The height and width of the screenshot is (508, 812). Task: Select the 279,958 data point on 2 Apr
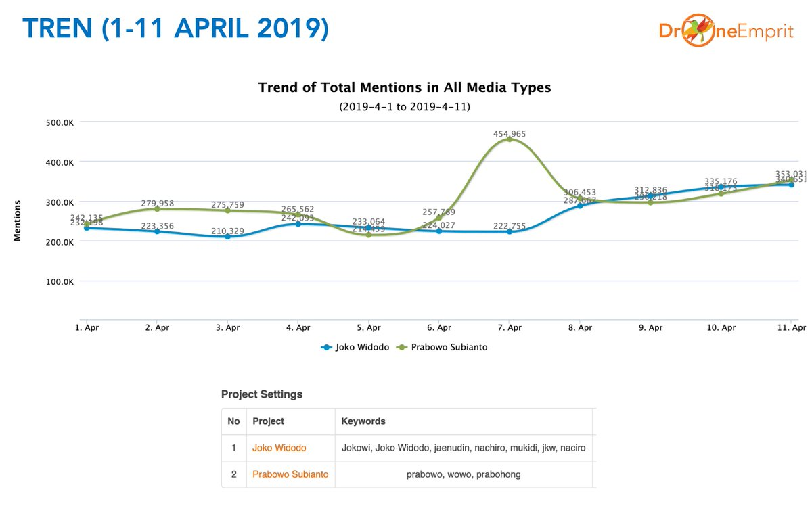[157, 209]
